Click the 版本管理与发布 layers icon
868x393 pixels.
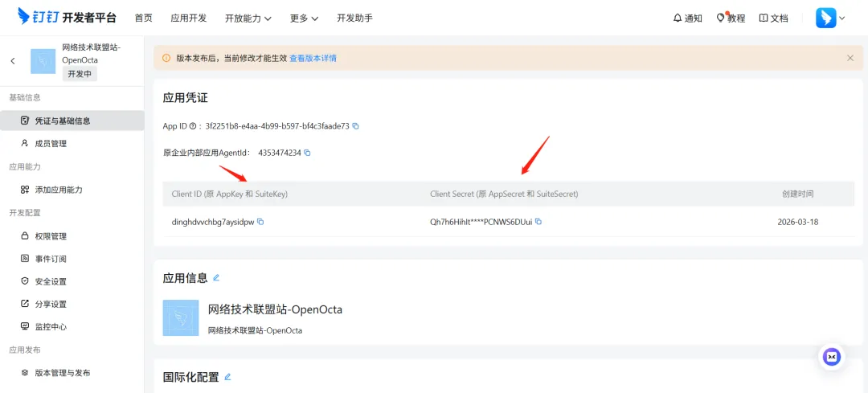[x=24, y=373]
